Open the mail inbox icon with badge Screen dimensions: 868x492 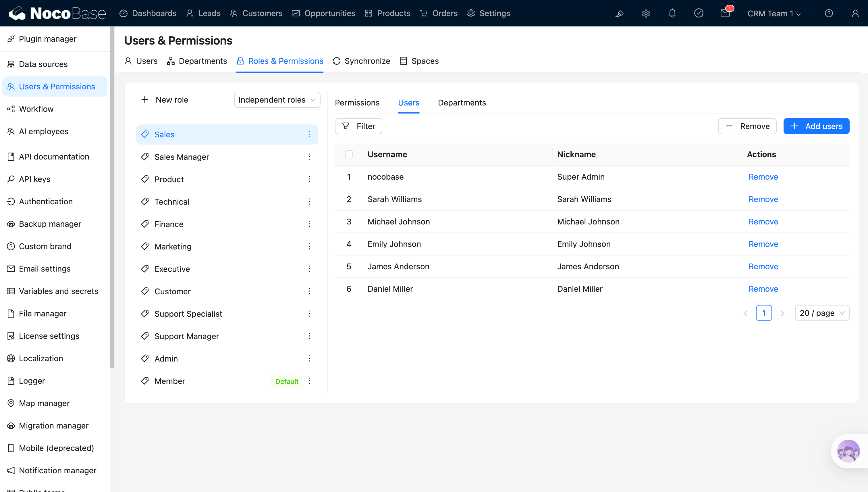[x=725, y=14]
